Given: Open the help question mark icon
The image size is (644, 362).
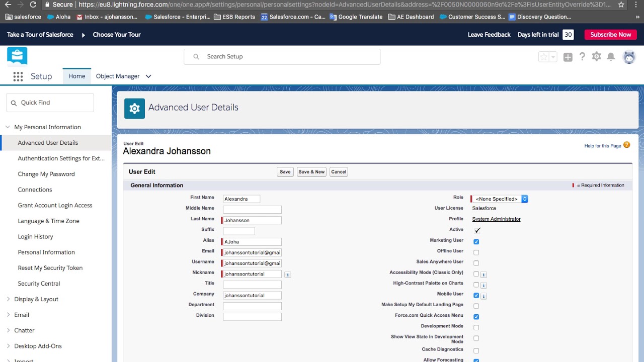Looking at the screenshot, I should (582, 57).
